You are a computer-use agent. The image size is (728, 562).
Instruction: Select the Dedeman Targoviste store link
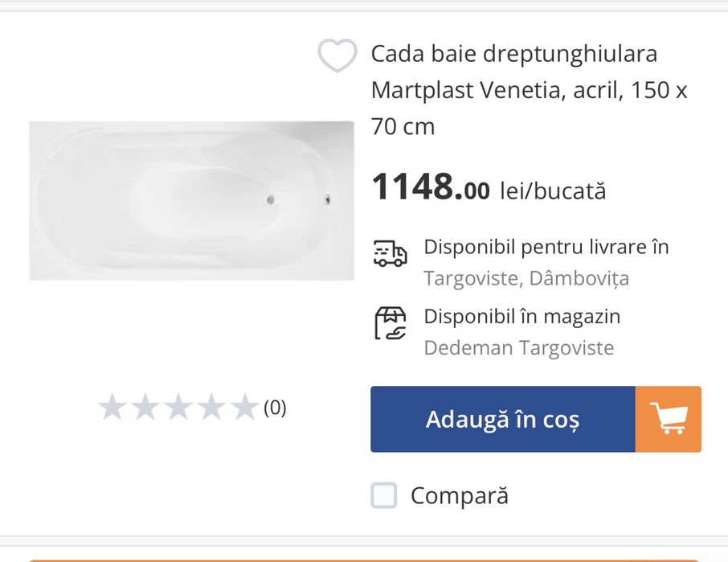point(518,347)
